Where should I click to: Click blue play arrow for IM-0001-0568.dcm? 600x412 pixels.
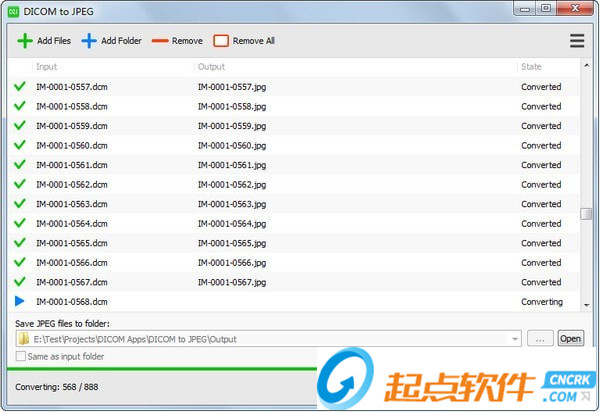pos(20,301)
